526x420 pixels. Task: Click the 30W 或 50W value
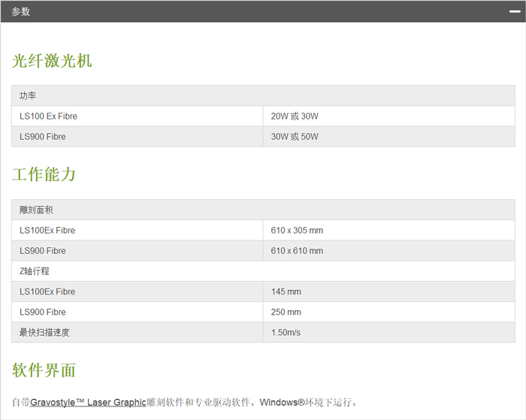click(295, 137)
